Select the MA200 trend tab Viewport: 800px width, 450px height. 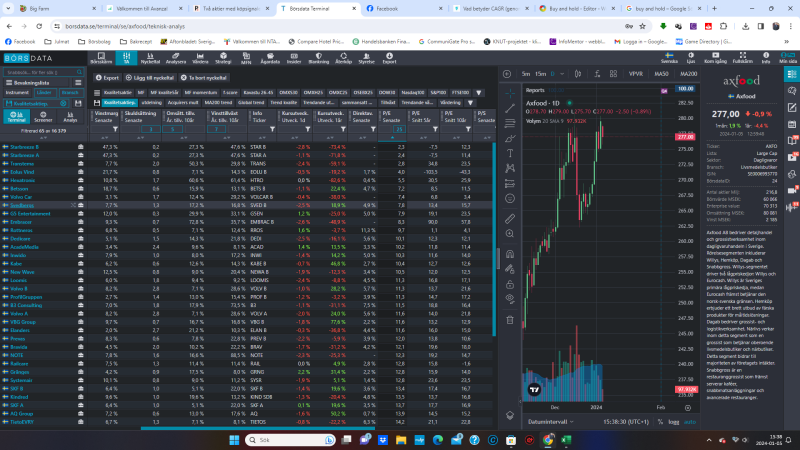(x=218, y=103)
